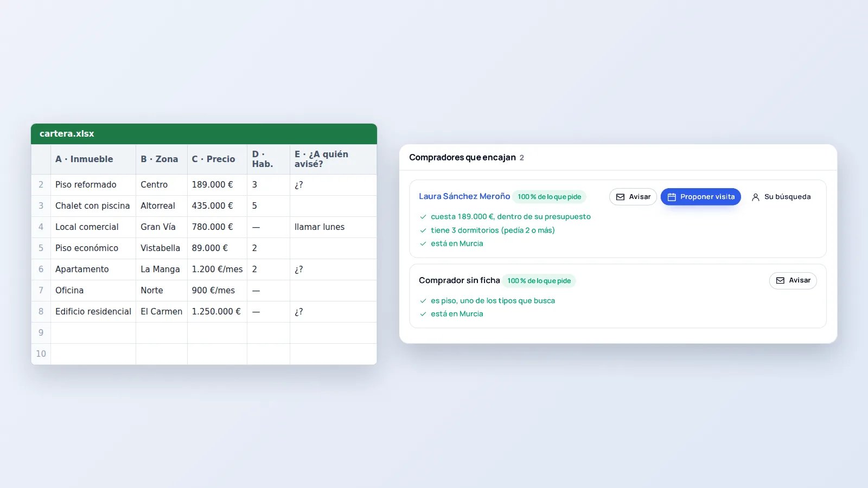The width and height of the screenshot is (868, 488).
Task: Select the '189.000 €' price cell
Action: coord(217,185)
